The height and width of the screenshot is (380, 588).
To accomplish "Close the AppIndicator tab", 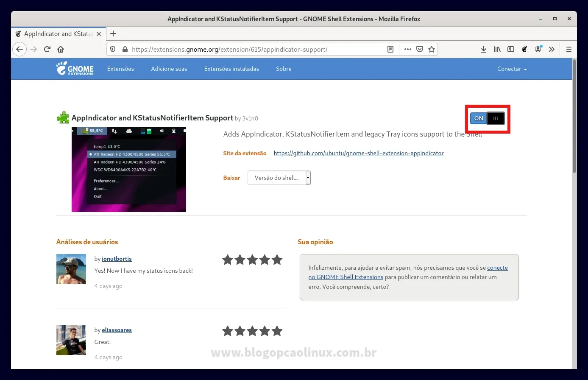I will coord(99,34).
